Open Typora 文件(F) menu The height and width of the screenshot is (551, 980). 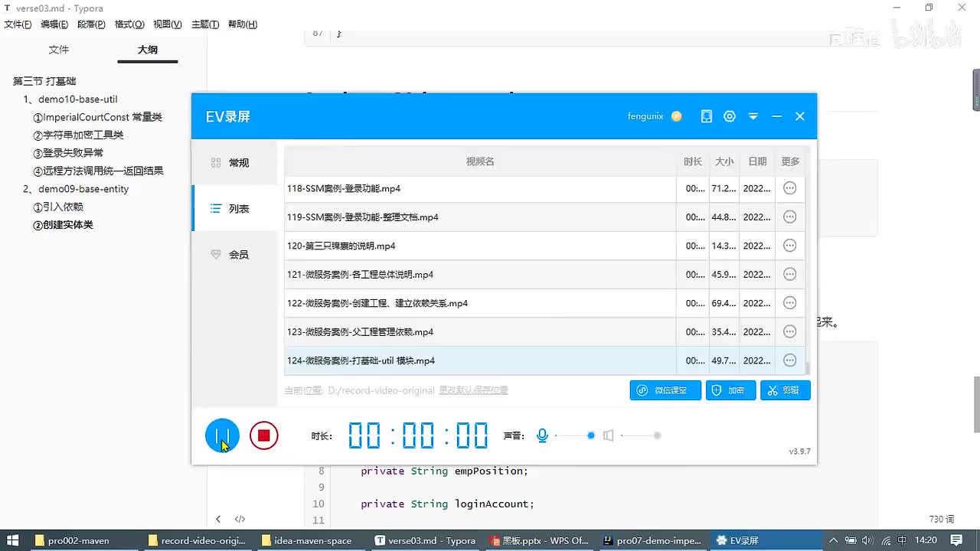[18, 24]
